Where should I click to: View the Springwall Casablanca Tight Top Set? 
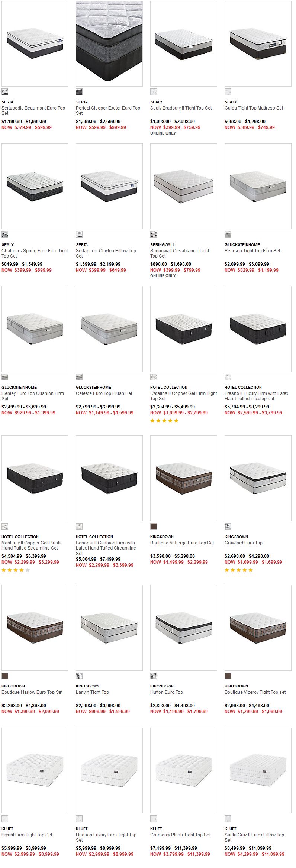click(180, 253)
